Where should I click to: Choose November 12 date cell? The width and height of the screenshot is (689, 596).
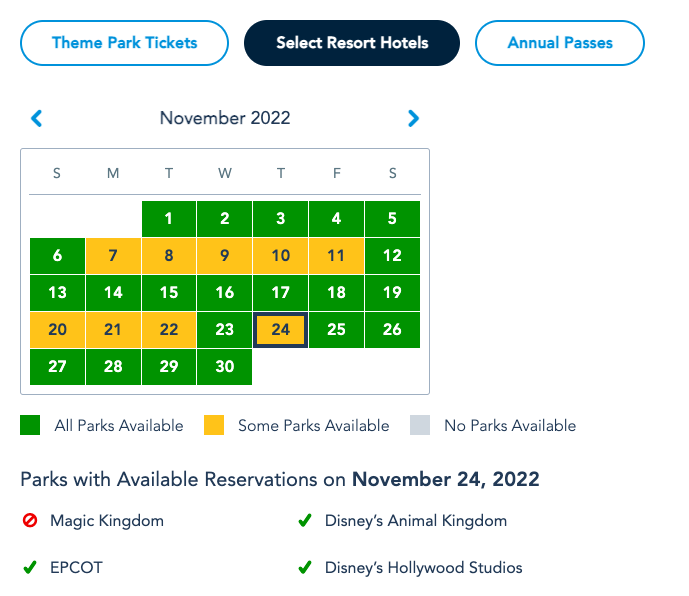(x=393, y=256)
